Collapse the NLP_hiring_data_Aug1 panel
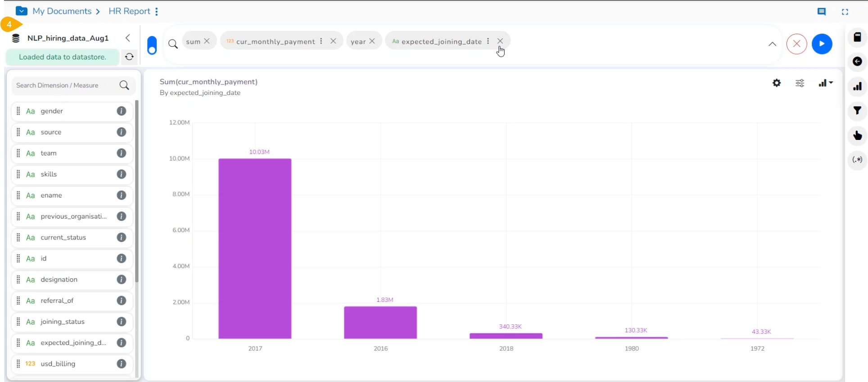The width and height of the screenshot is (868, 382). [x=128, y=38]
